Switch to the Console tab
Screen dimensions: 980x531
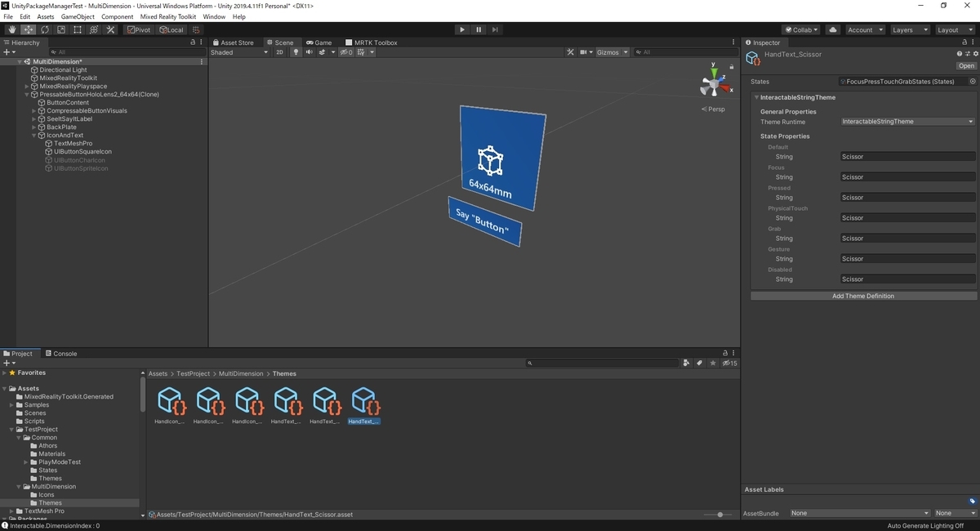coord(60,354)
